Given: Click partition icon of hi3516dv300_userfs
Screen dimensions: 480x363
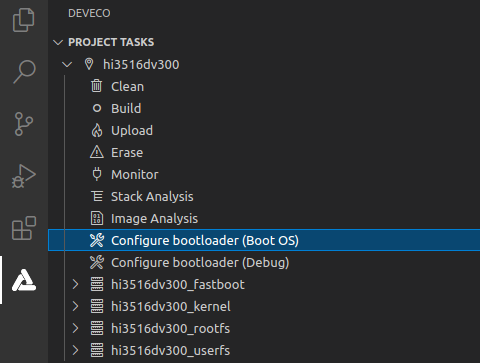Looking at the screenshot, I should click(x=97, y=350).
